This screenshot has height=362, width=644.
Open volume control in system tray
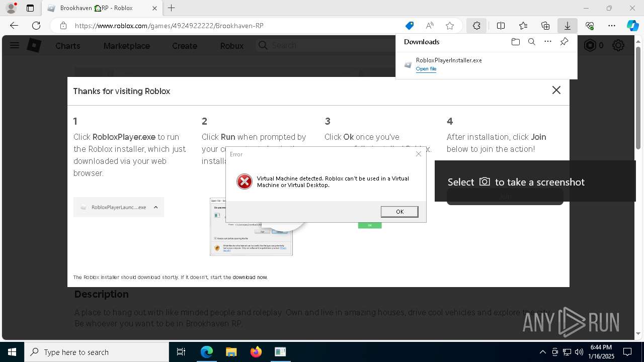579,352
